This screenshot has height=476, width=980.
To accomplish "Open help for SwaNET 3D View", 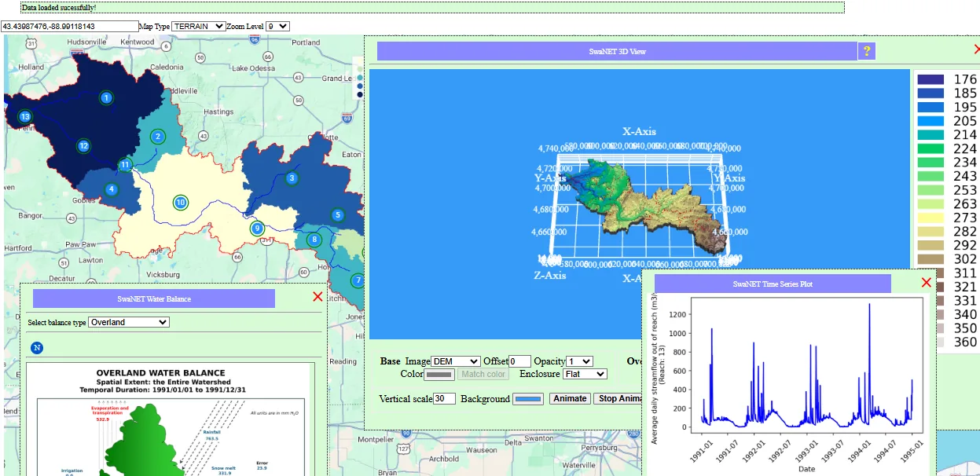I will (x=867, y=51).
